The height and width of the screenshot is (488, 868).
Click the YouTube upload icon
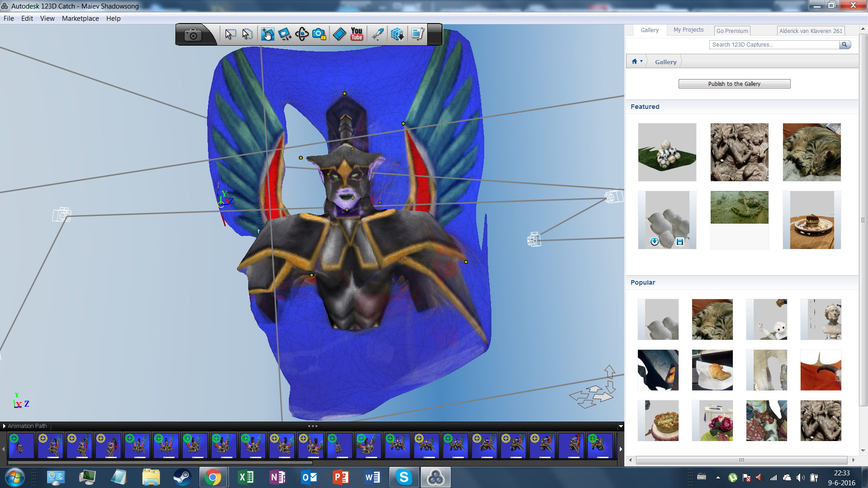tap(357, 34)
